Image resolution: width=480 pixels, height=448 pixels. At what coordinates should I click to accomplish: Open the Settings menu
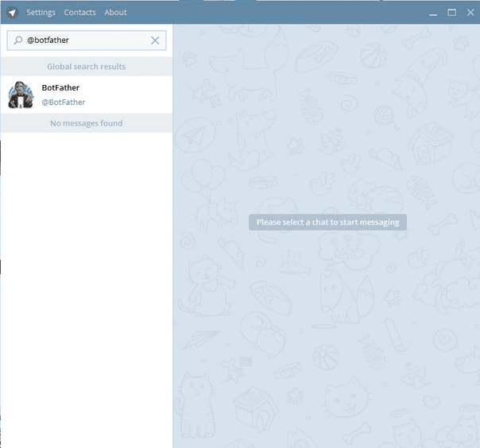point(41,13)
